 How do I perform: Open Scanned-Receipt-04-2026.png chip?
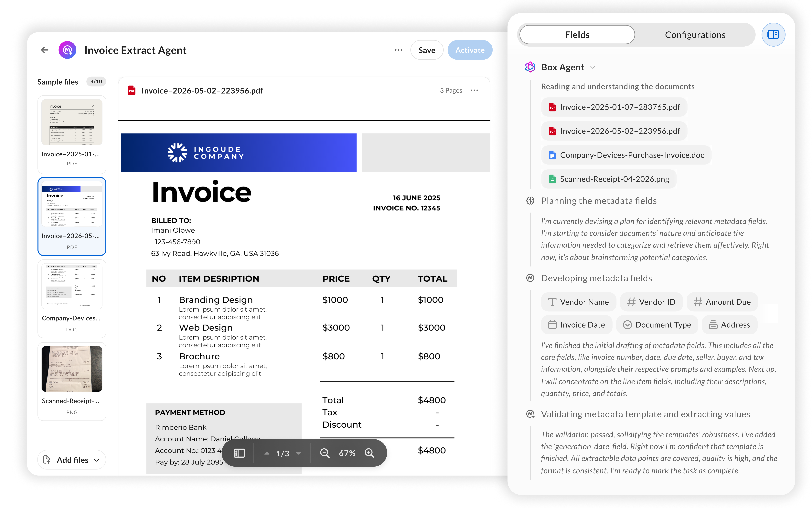[609, 179]
